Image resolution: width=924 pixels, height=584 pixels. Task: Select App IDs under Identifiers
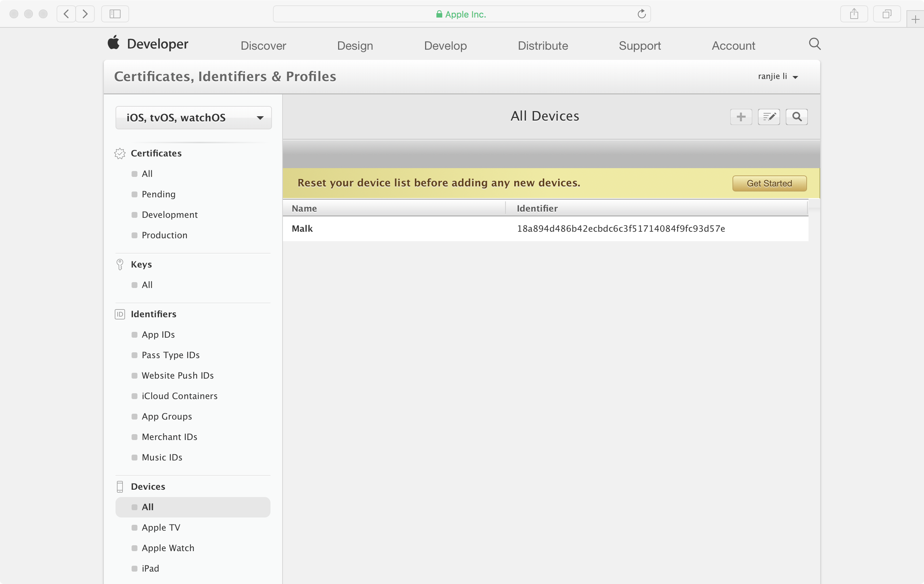point(158,335)
